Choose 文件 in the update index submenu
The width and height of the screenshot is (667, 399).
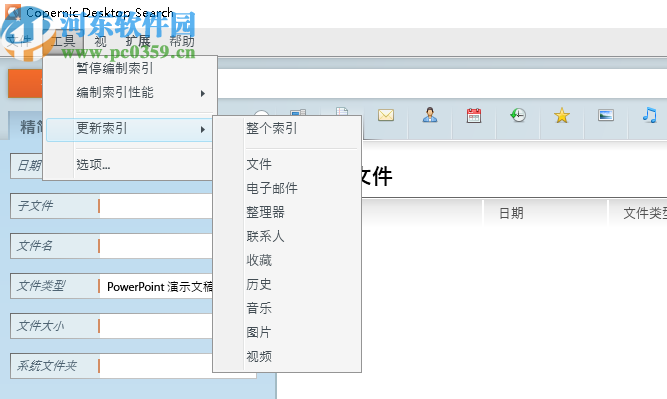click(287, 164)
